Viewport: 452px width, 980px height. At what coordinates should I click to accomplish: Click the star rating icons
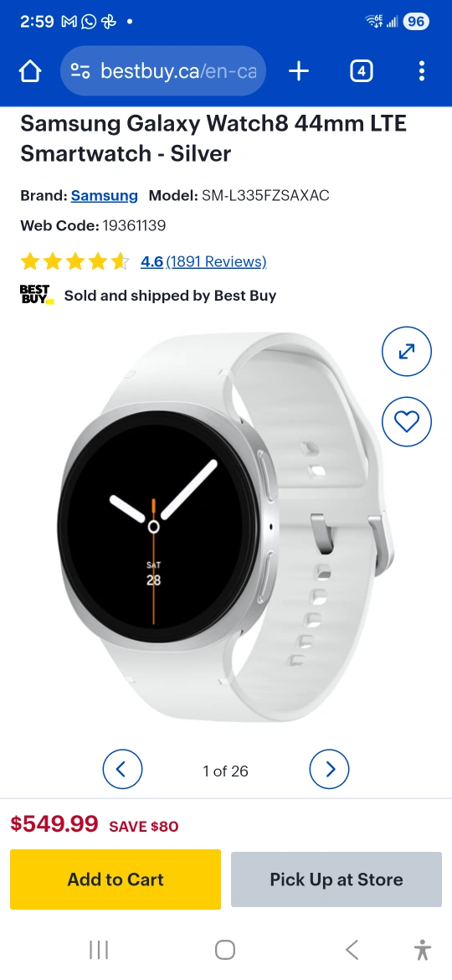[x=75, y=261]
